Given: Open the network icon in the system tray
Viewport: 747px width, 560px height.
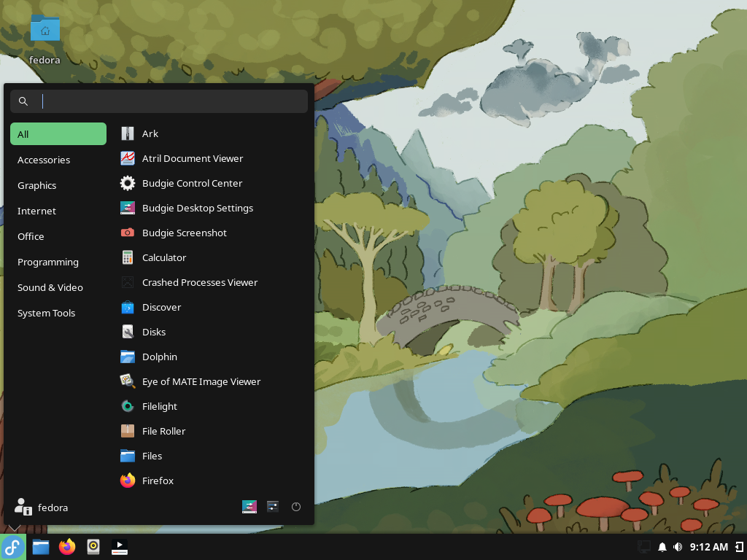Looking at the screenshot, I should click(644, 547).
